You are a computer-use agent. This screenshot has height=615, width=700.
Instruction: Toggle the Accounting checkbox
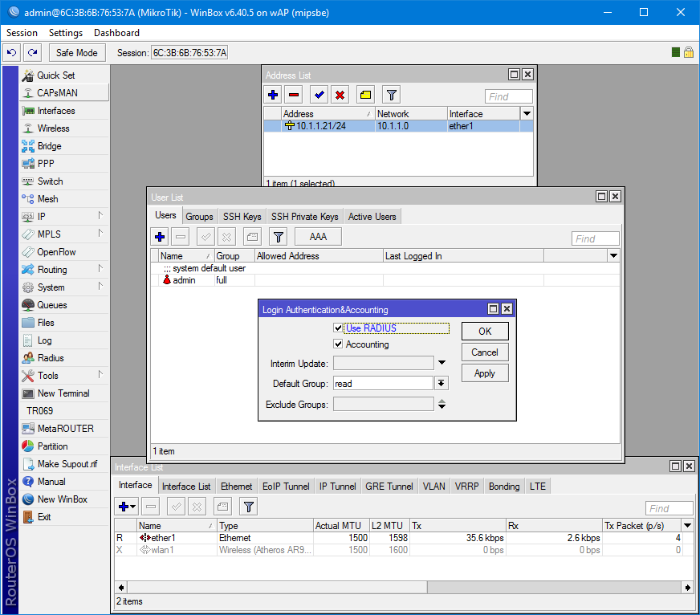click(x=338, y=344)
